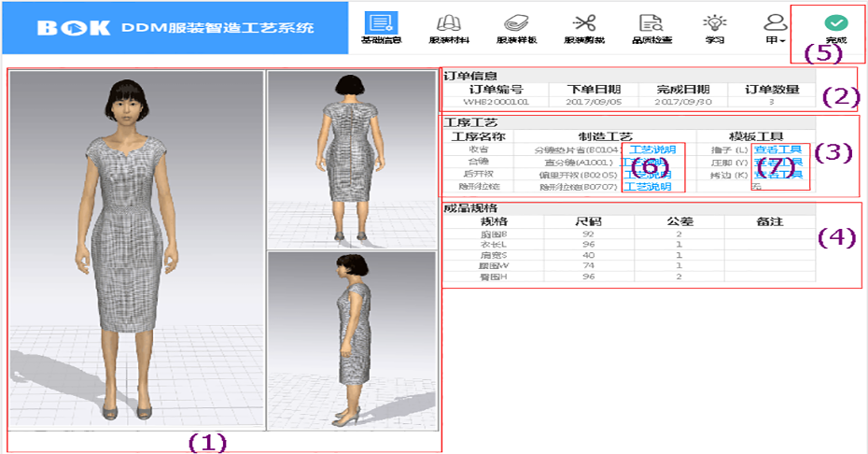Open 工艺说明 link for 收省 row
Screen dimensions: 868x454
(x=651, y=149)
